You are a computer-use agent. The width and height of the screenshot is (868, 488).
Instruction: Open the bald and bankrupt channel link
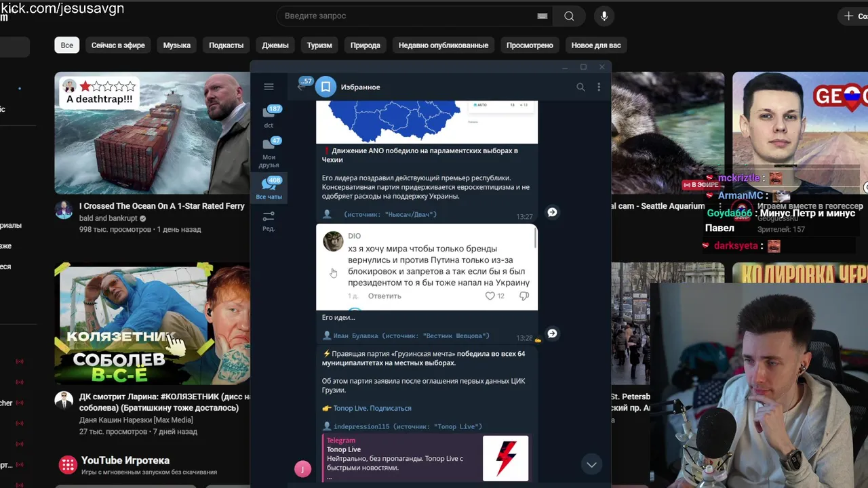107,218
